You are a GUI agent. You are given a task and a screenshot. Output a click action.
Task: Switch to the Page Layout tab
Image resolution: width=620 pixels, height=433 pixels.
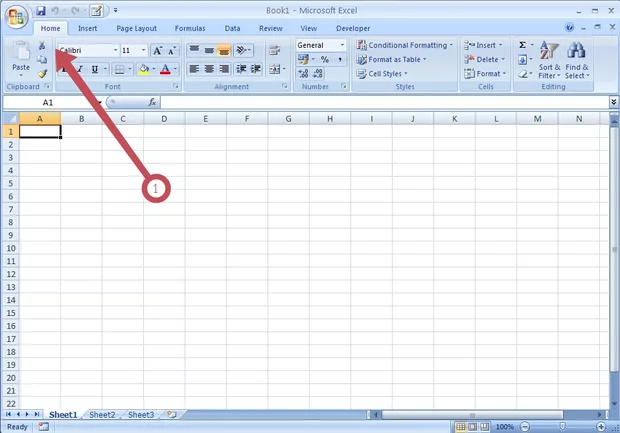(136, 28)
